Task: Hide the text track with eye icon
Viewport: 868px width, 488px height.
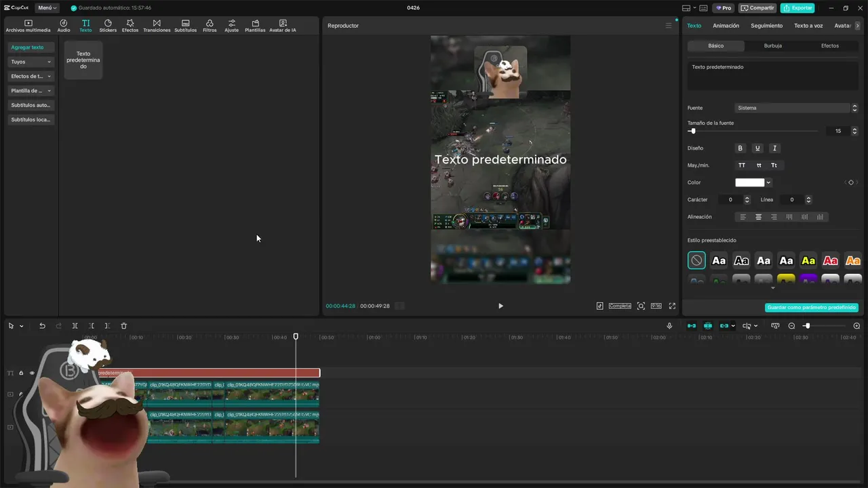Action: coord(32,373)
